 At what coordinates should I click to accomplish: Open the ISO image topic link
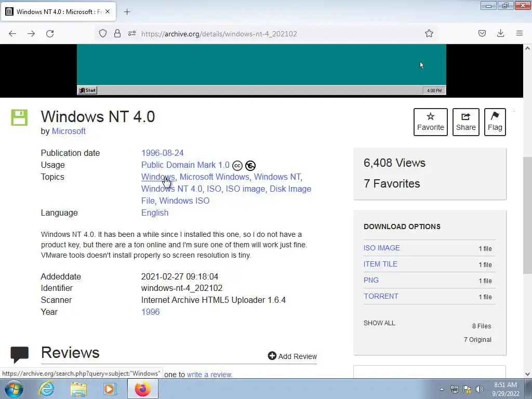click(245, 189)
